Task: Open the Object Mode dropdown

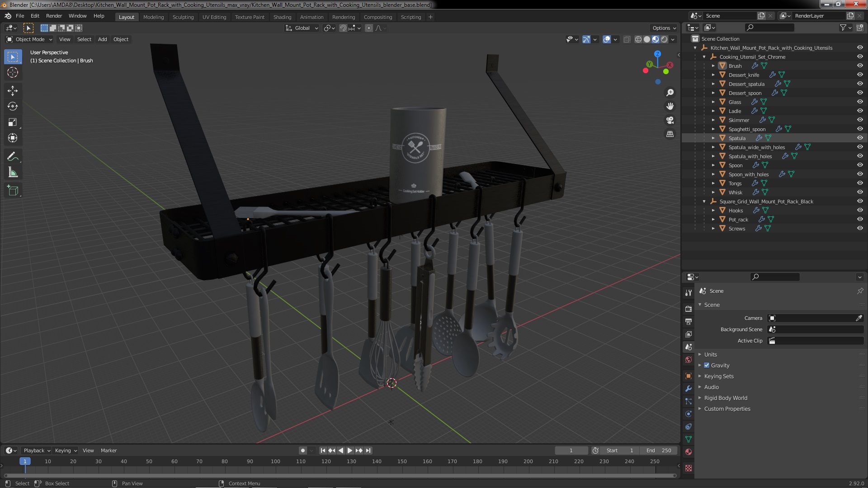Action: [30, 39]
